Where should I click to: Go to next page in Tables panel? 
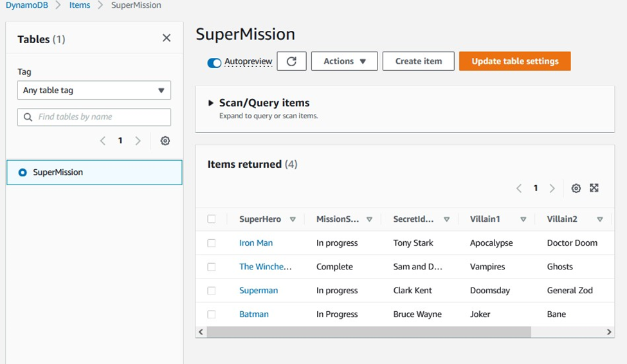pyautogui.click(x=138, y=141)
